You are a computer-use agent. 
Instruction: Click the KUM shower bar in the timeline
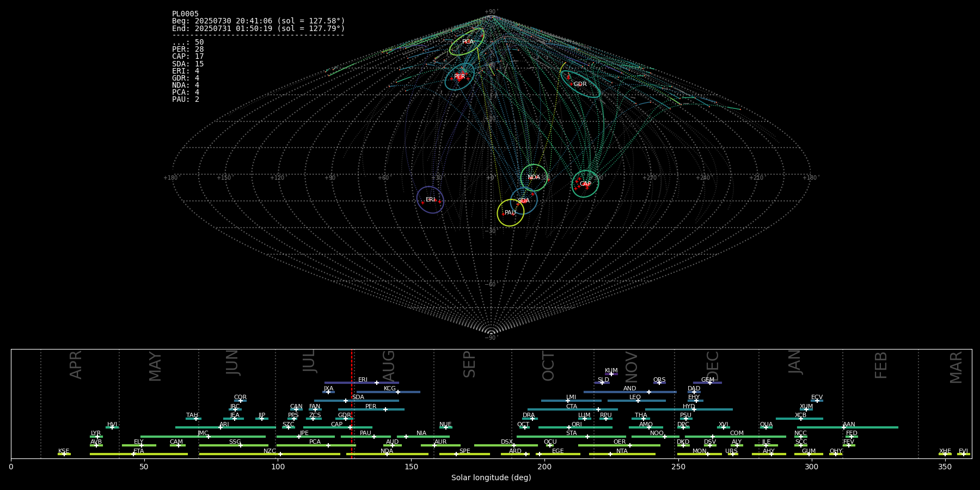611,374
